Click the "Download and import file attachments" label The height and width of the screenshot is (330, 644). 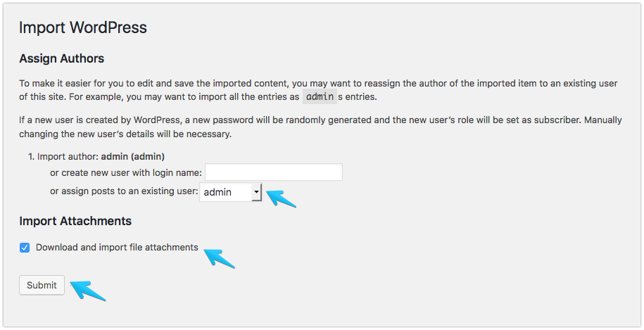pyautogui.click(x=117, y=247)
